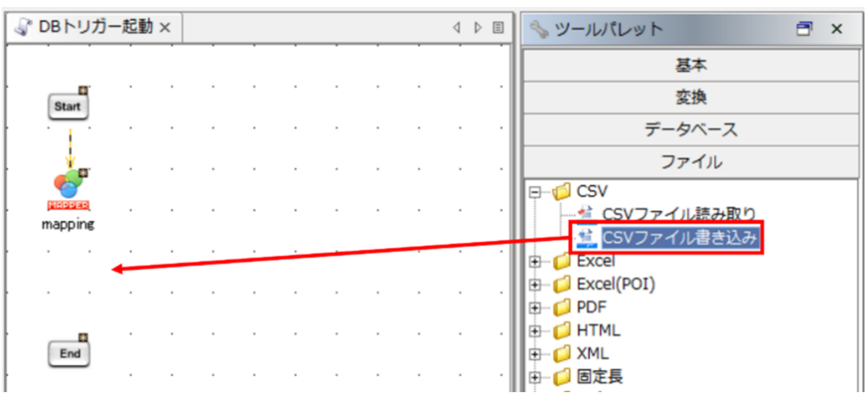The image size is (868, 400).
Task: Select the HTML text label
Action: (599, 330)
